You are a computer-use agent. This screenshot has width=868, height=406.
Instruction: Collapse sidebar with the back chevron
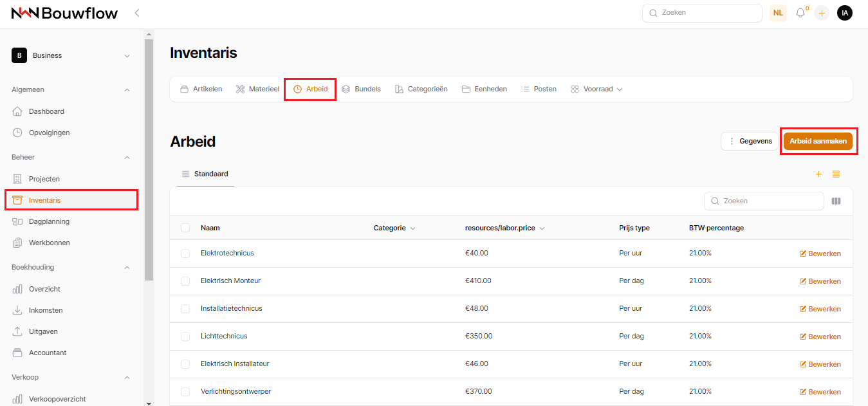click(137, 13)
